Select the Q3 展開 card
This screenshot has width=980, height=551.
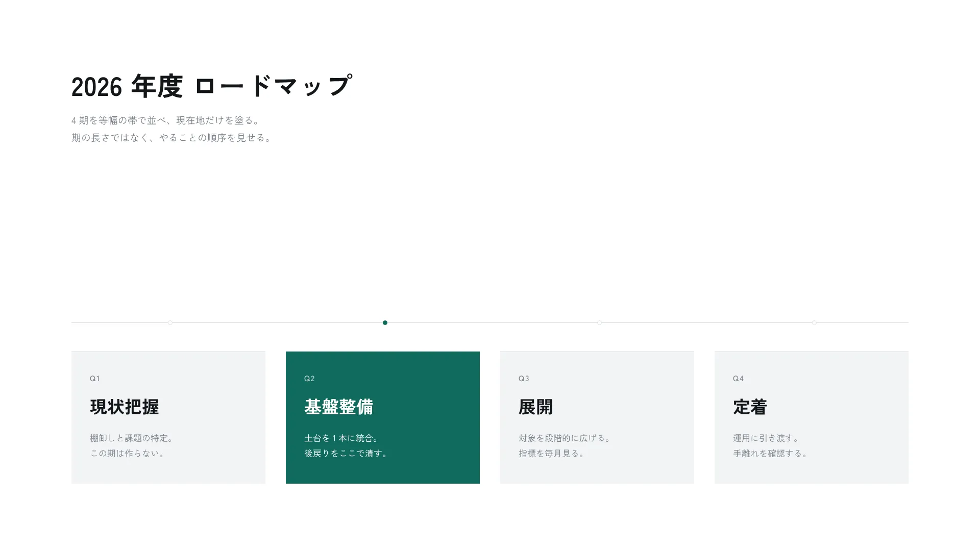coord(597,417)
